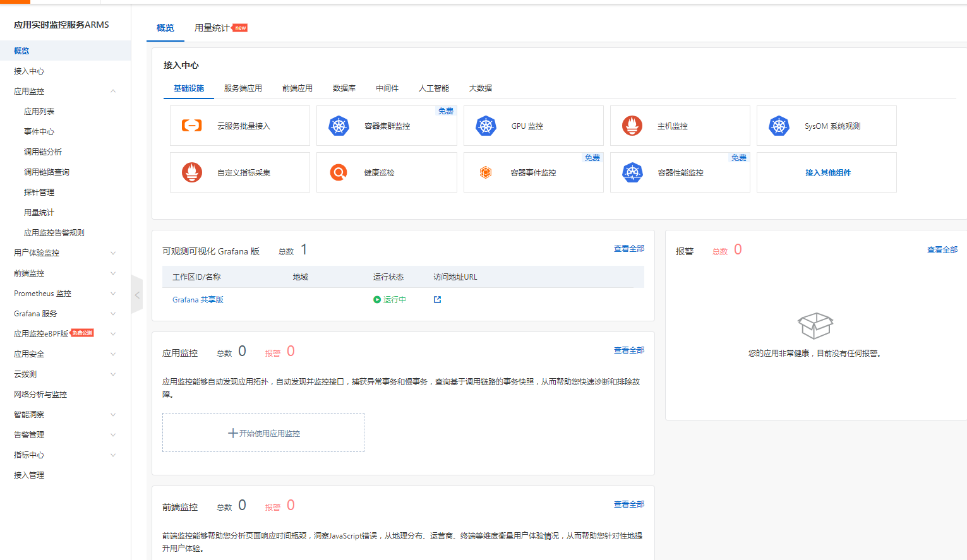The height and width of the screenshot is (560, 967).
Task: Open Grafana URL external link icon
Action: (437, 299)
